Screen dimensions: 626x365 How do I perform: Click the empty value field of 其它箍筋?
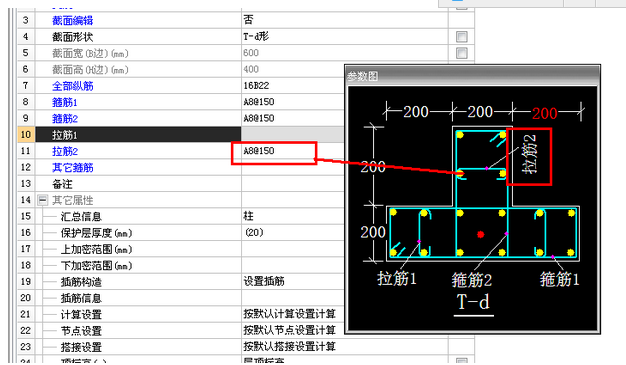(x=292, y=167)
